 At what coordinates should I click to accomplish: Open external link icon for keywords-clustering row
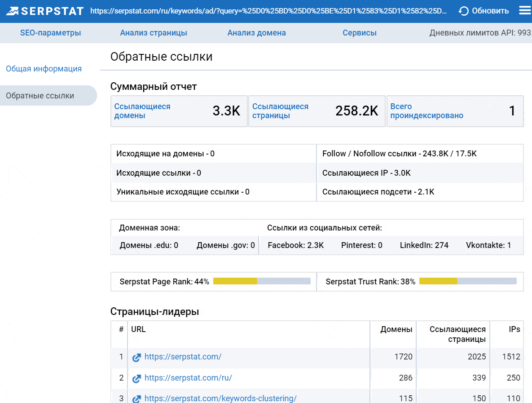pyautogui.click(x=136, y=399)
